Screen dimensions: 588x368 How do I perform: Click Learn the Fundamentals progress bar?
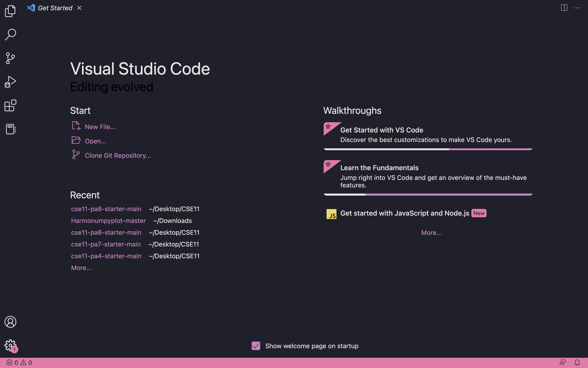pyautogui.click(x=428, y=194)
